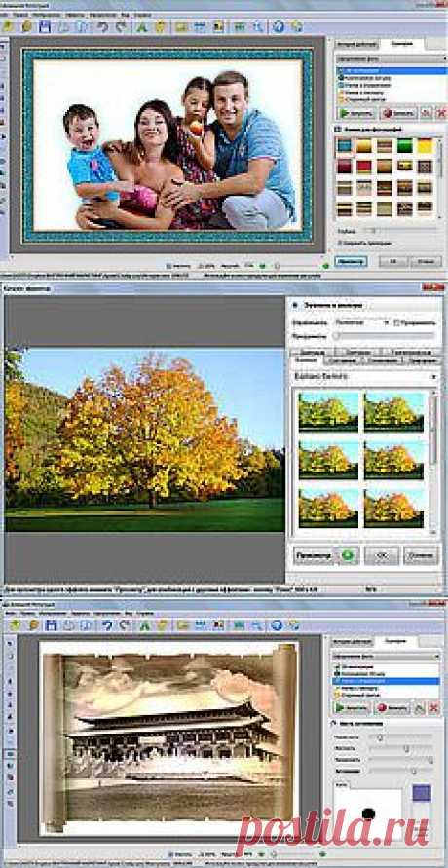Open first menu in temple photo window menu bar
This screenshot has height=868, width=448.
point(11,613)
